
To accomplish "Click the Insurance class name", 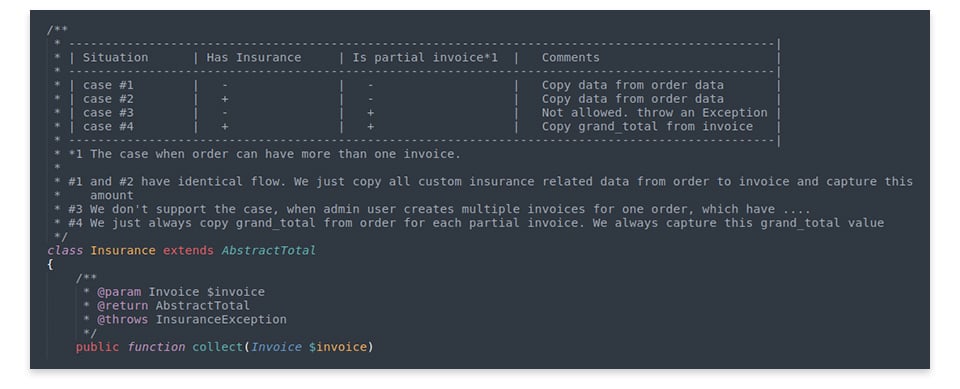I will pyautogui.click(x=123, y=251).
